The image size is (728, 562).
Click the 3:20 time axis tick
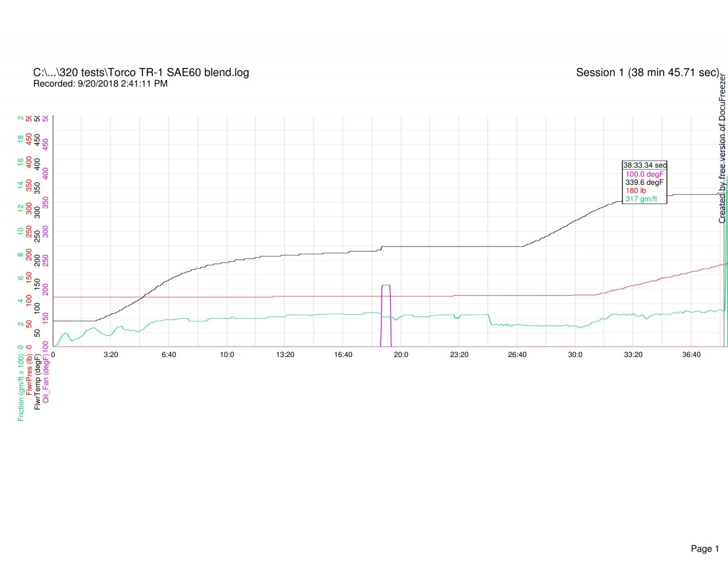tap(110, 355)
